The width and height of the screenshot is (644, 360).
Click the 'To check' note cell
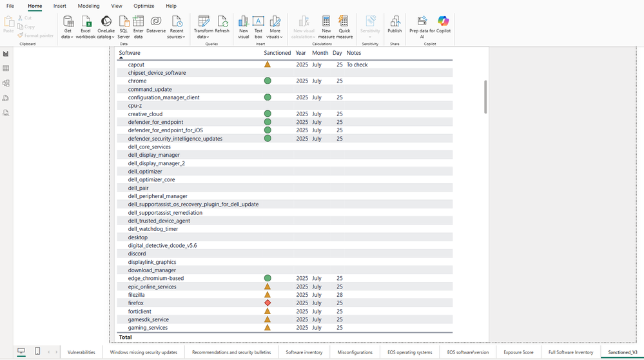point(357,65)
